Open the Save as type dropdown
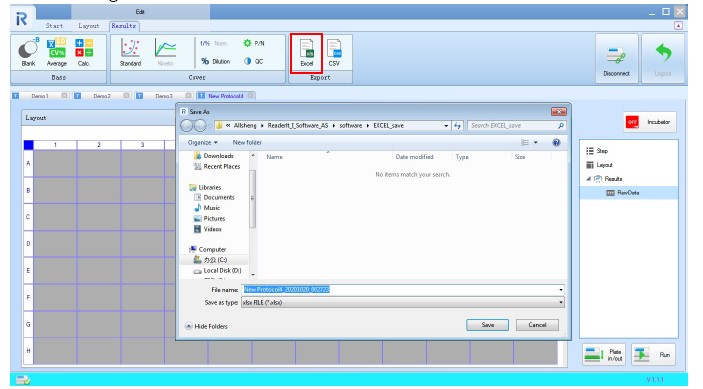703x389 pixels. 402,303
